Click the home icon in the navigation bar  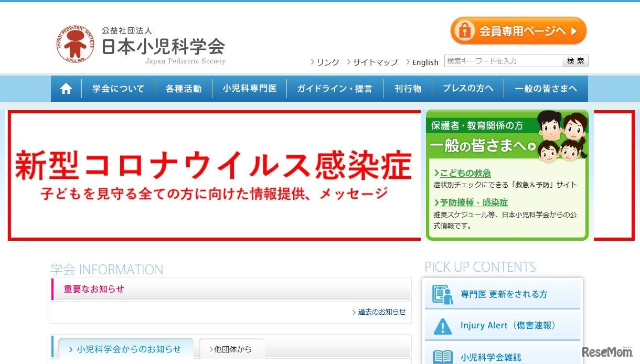pos(66,88)
